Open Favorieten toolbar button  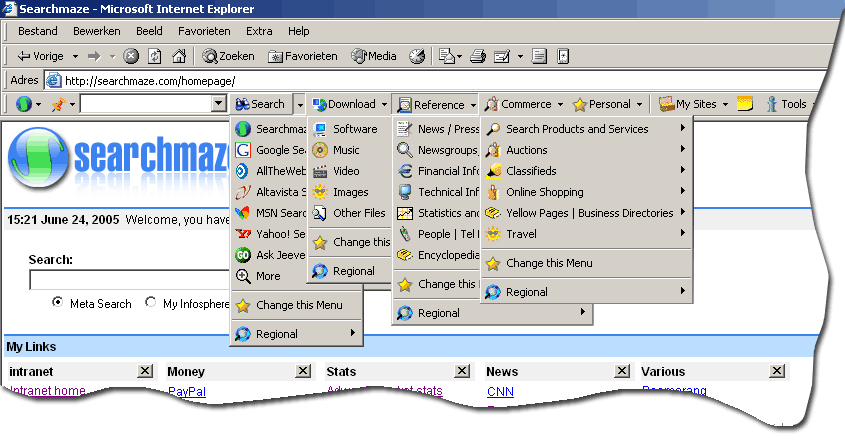[x=303, y=56]
